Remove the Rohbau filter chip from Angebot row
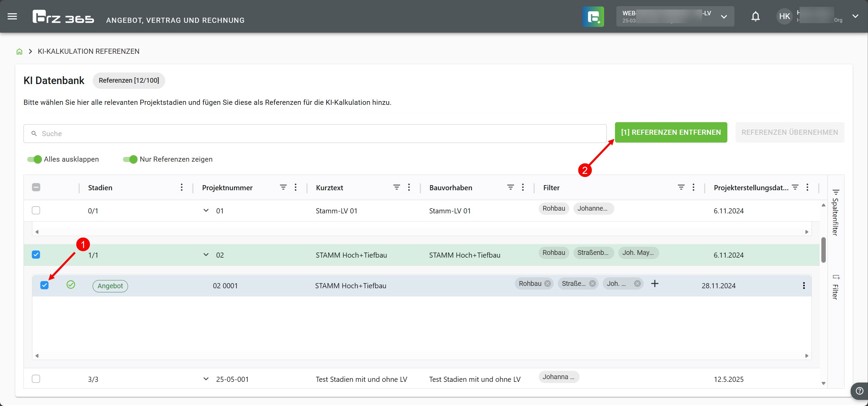Image resolution: width=868 pixels, height=406 pixels. coord(547,283)
